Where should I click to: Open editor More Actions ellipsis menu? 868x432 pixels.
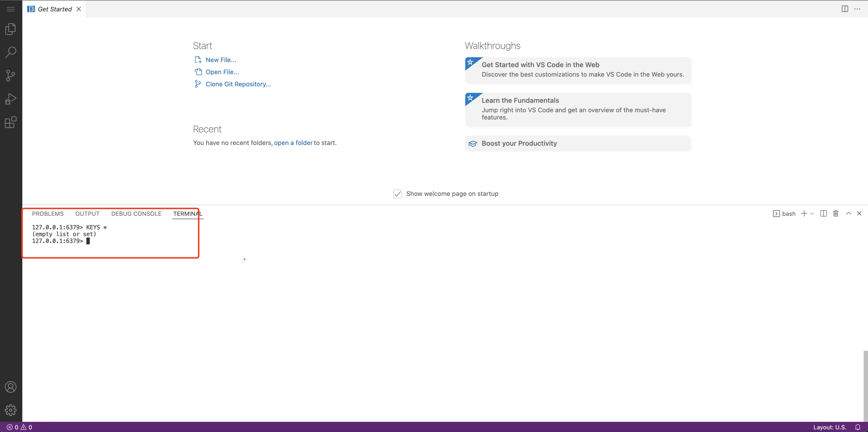[x=857, y=9]
